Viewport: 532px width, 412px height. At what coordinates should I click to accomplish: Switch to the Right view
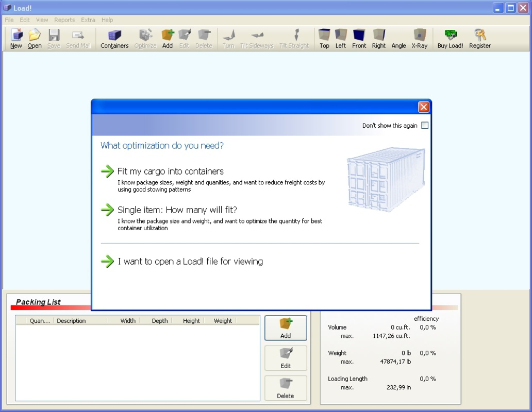pyautogui.click(x=379, y=39)
